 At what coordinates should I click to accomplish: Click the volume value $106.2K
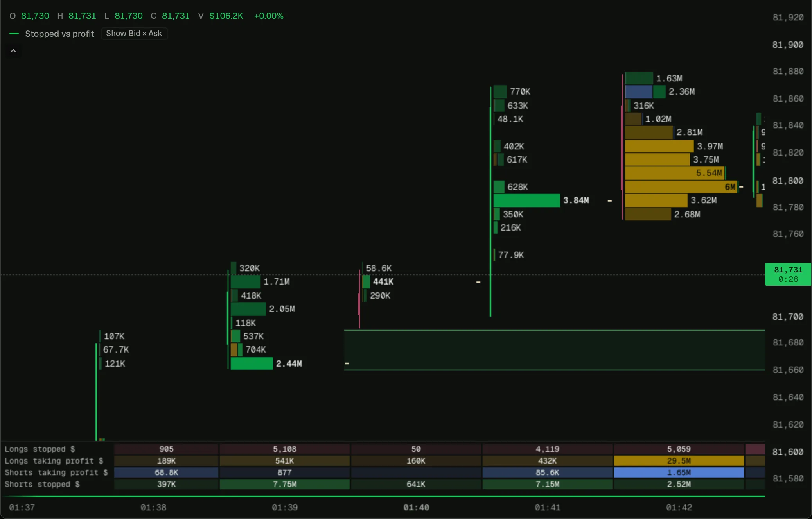coord(226,16)
